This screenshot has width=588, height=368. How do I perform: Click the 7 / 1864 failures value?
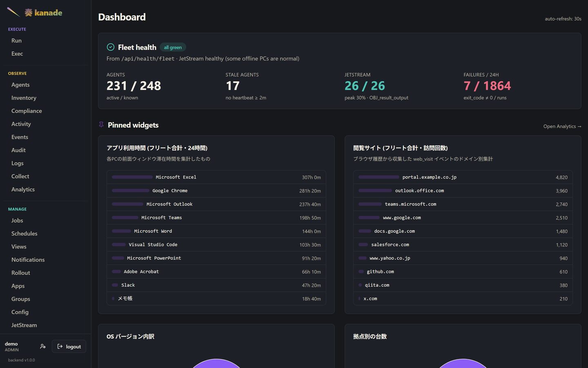(487, 86)
